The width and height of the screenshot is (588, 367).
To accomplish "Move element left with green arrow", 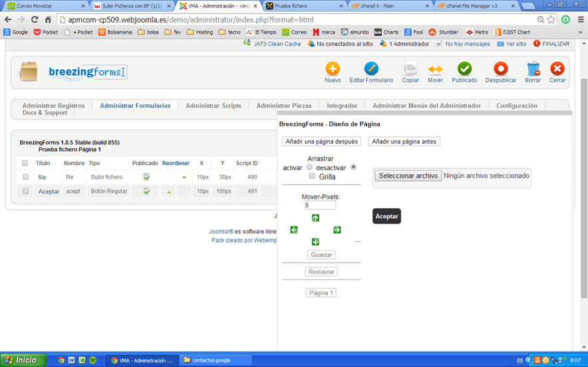I will tap(294, 230).
